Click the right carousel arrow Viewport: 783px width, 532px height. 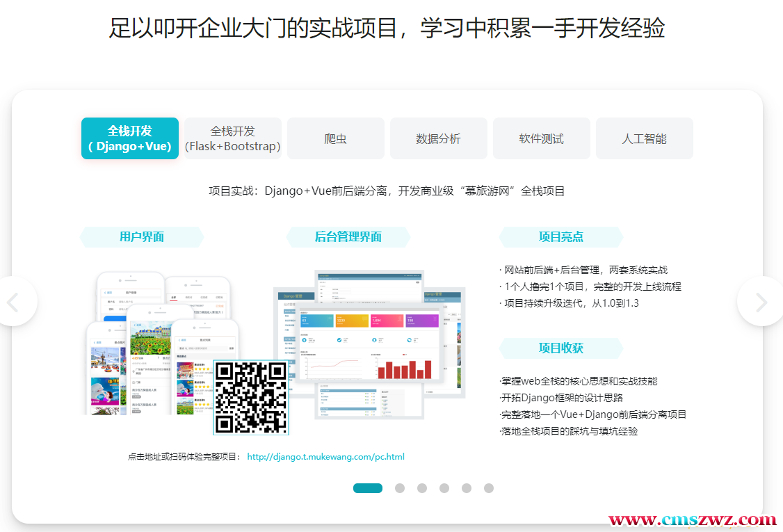pos(761,302)
